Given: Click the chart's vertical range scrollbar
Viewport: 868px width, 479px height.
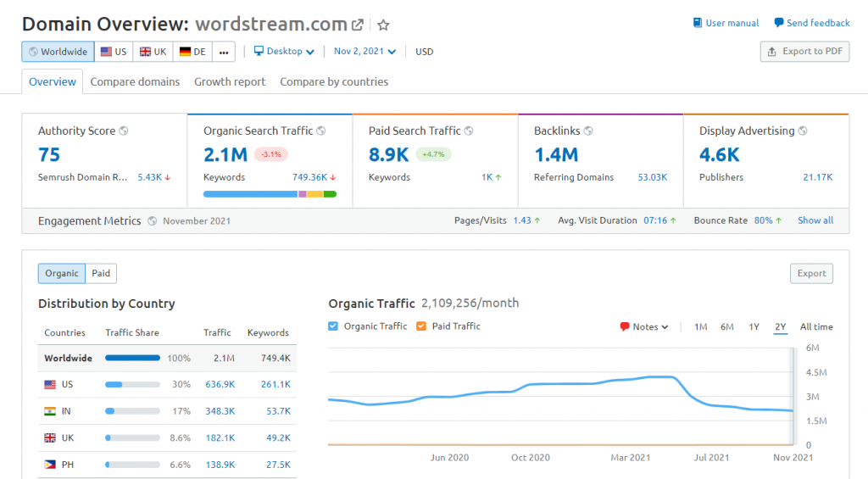Looking at the screenshot, I should tap(795, 396).
